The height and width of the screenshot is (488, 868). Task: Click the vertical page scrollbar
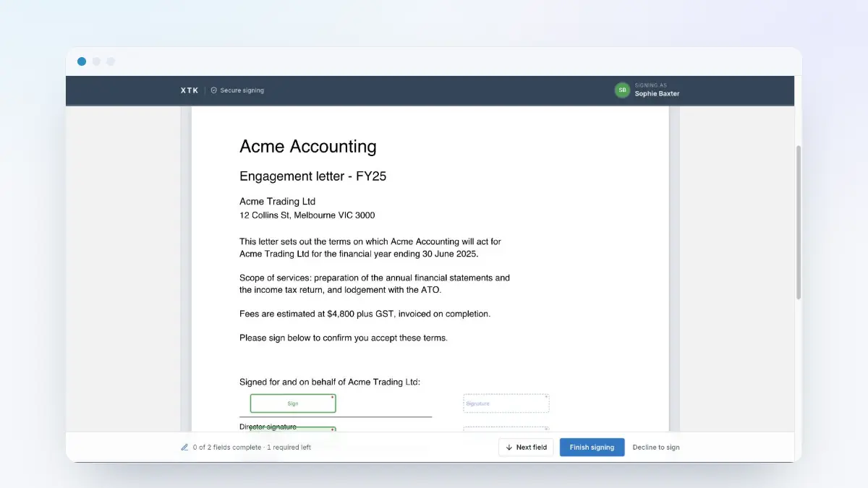click(x=799, y=222)
